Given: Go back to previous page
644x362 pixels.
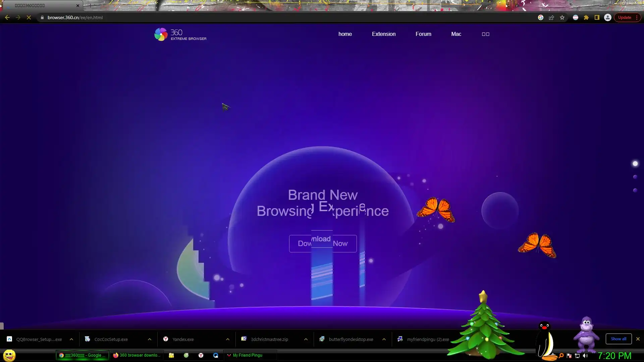Looking at the screenshot, I should tap(7, 17).
